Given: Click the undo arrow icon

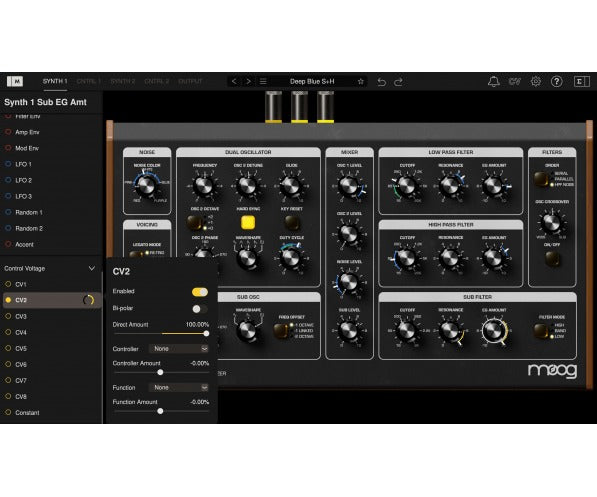Looking at the screenshot, I should [382, 82].
